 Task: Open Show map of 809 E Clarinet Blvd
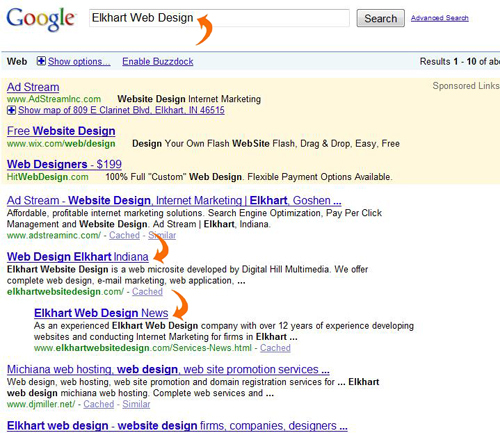121,110
